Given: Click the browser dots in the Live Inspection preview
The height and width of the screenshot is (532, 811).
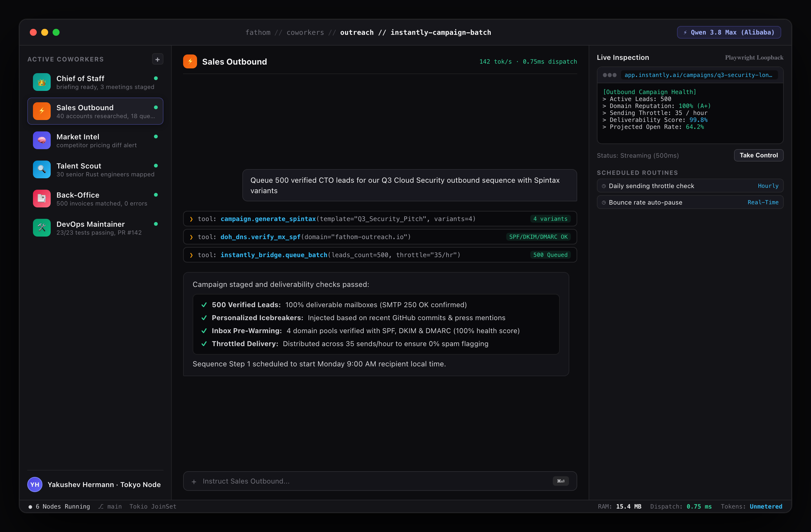Looking at the screenshot, I should (610, 75).
